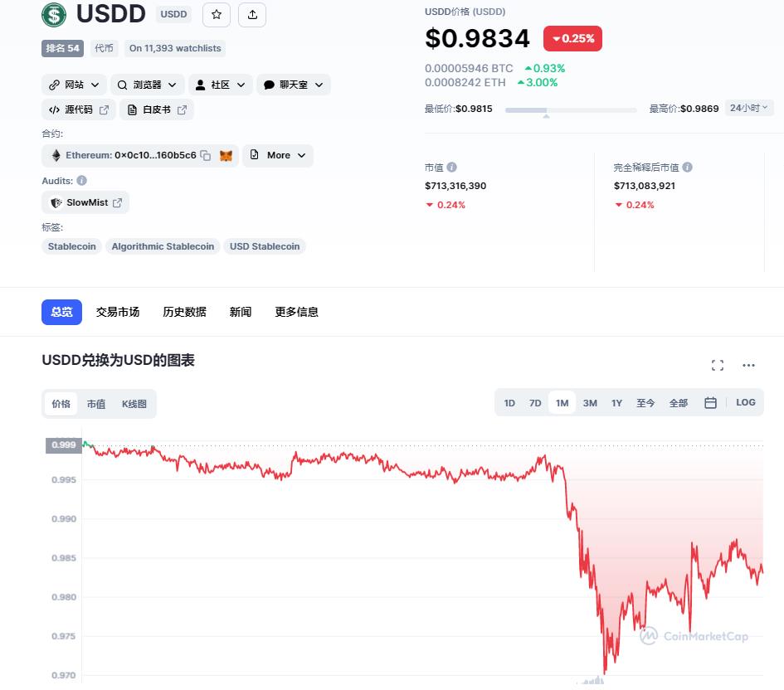Screen dimensions: 784x690
Task: Toggle LOG scale on the chart
Action: (x=745, y=402)
